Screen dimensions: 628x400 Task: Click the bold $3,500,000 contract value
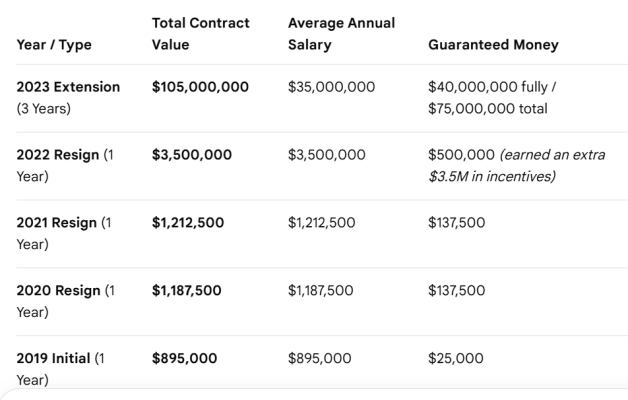pyautogui.click(x=192, y=155)
